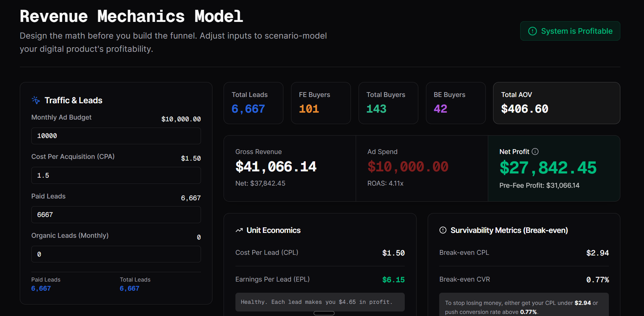Click the Traffic & Leads sparkle icon
Viewport: 644px width, 316px height.
click(36, 100)
